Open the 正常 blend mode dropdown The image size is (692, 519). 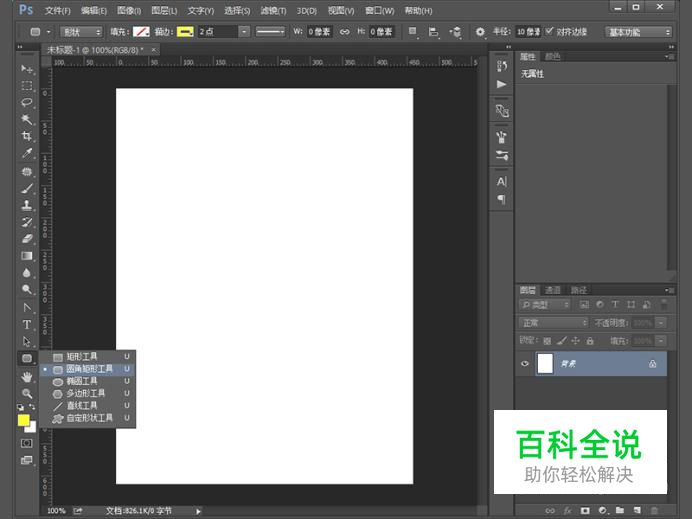pos(554,323)
